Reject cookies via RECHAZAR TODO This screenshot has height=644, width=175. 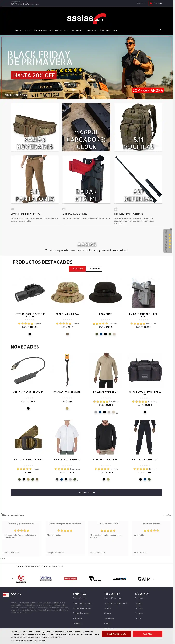pyautogui.click(x=117, y=634)
